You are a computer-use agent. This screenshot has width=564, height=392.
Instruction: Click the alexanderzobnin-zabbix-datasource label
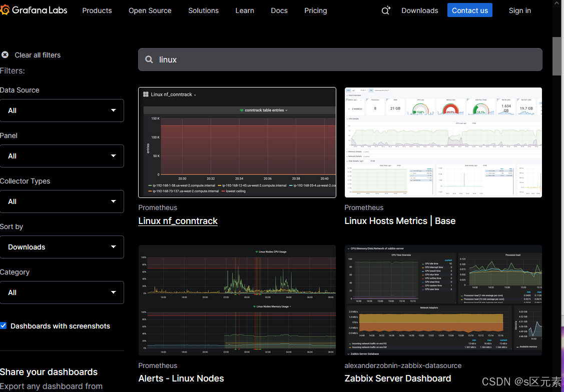click(403, 366)
